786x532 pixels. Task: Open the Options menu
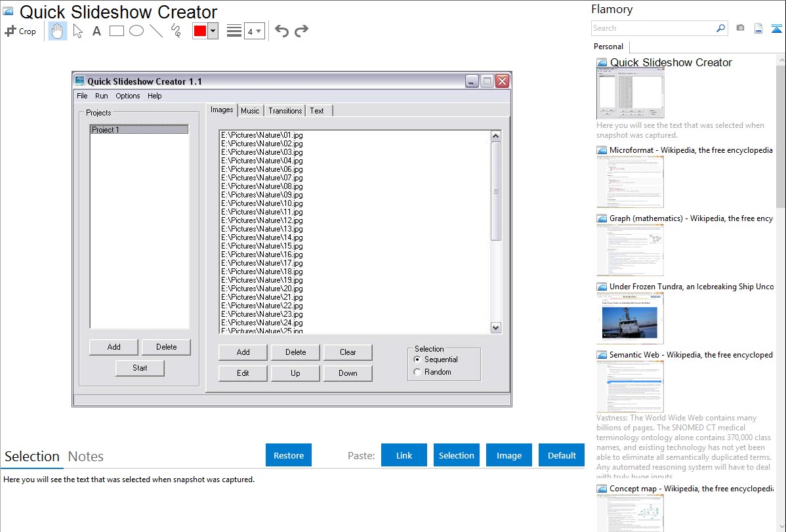[128, 96]
